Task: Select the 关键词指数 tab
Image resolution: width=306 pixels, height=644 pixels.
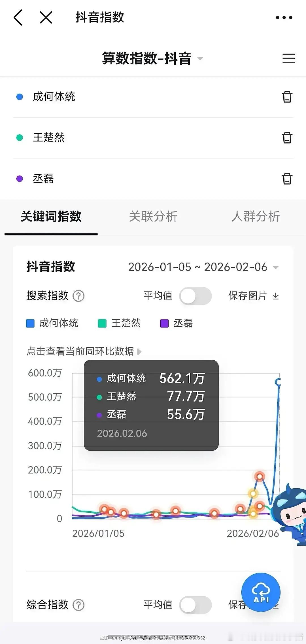Action: [x=51, y=216]
